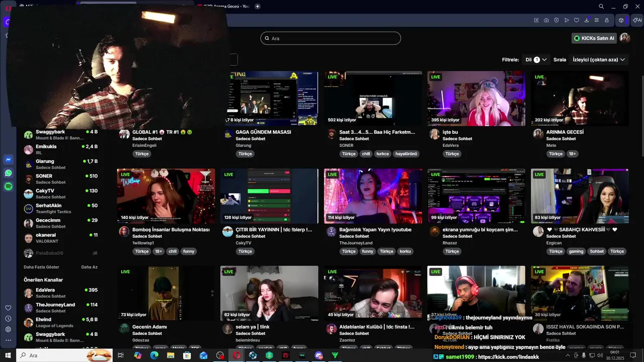Open the Kick user profile avatar

pyautogui.click(x=625, y=38)
